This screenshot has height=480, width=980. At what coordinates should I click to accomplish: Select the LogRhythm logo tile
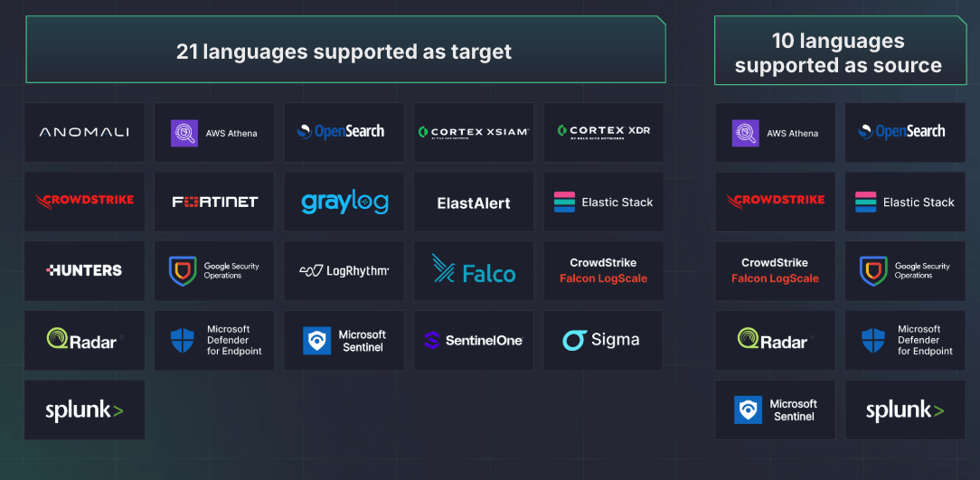(x=344, y=271)
